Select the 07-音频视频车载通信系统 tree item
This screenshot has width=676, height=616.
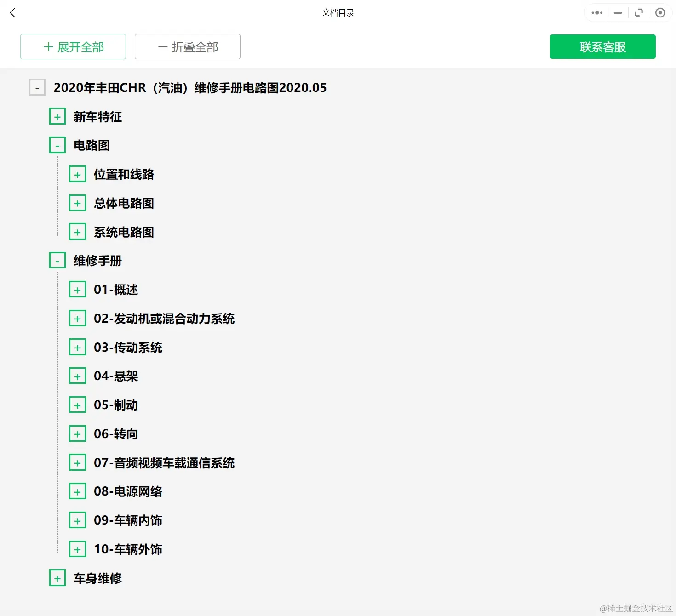tap(164, 462)
